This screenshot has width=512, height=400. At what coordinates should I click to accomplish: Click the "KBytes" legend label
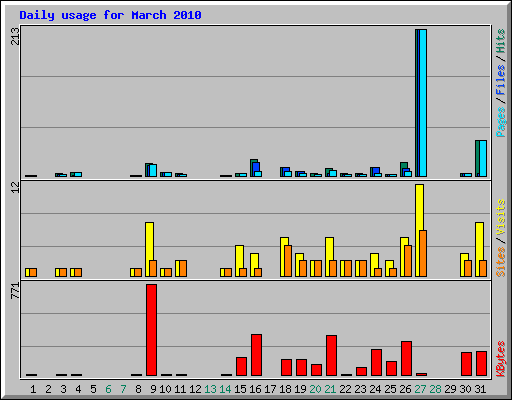coord(500,359)
